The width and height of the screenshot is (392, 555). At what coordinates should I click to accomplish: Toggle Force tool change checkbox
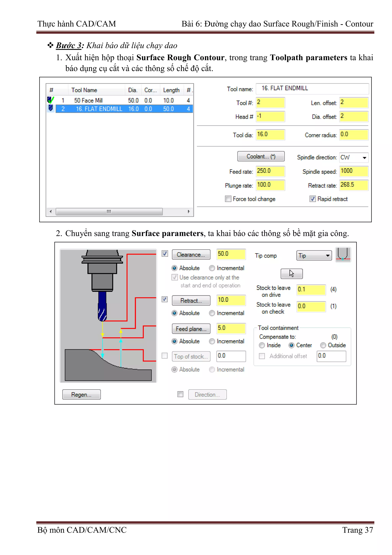(228, 199)
